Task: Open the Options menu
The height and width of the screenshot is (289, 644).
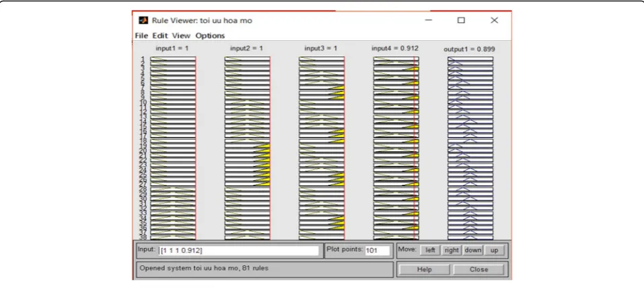Action: tap(210, 36)
